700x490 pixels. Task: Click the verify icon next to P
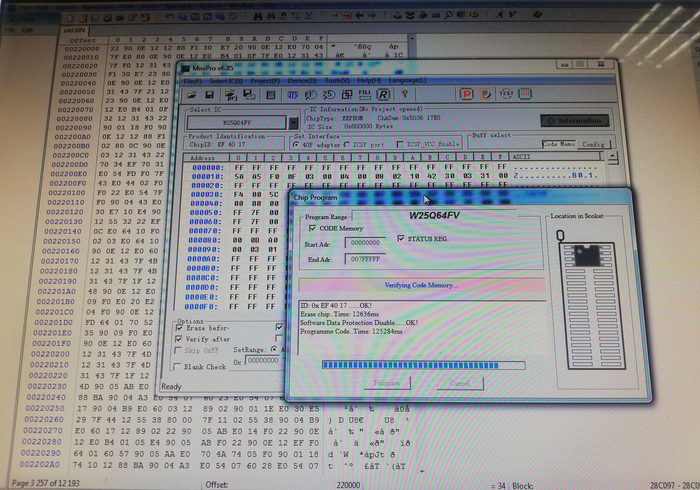[x=485, y=94]
